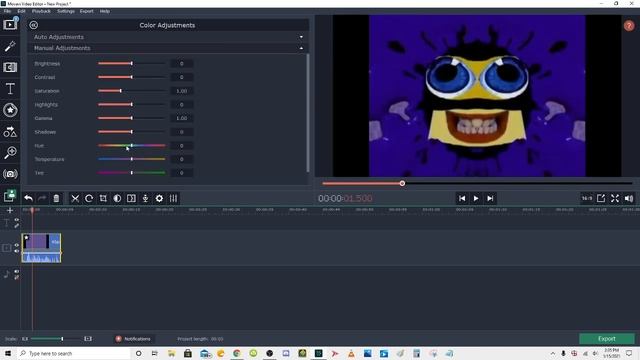Open the Pan and Zoom magnifier tool
Viewport: 640px width, 360px height.
(10, 153)
